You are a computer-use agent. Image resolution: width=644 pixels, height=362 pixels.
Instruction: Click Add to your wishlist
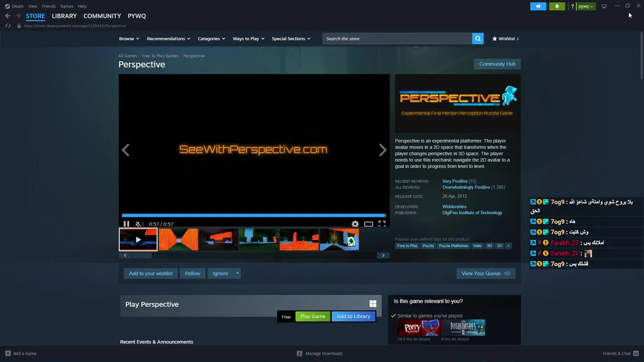[x=150, y=274]
